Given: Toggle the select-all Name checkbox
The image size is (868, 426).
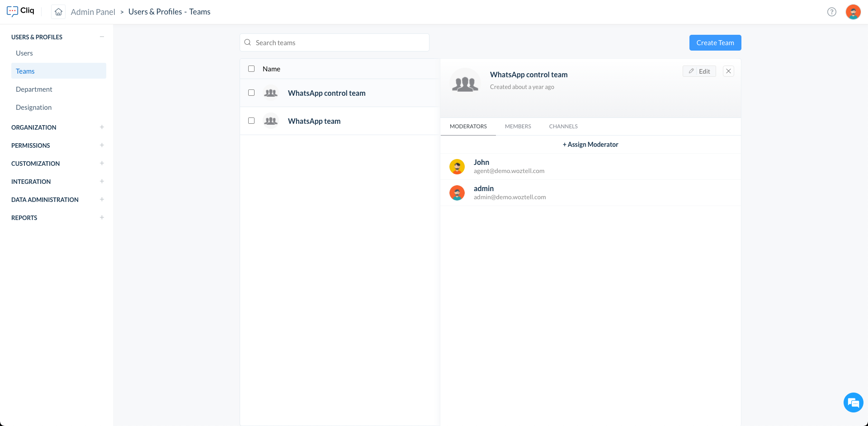Looking at the screenshot, I should coord(251,69).
